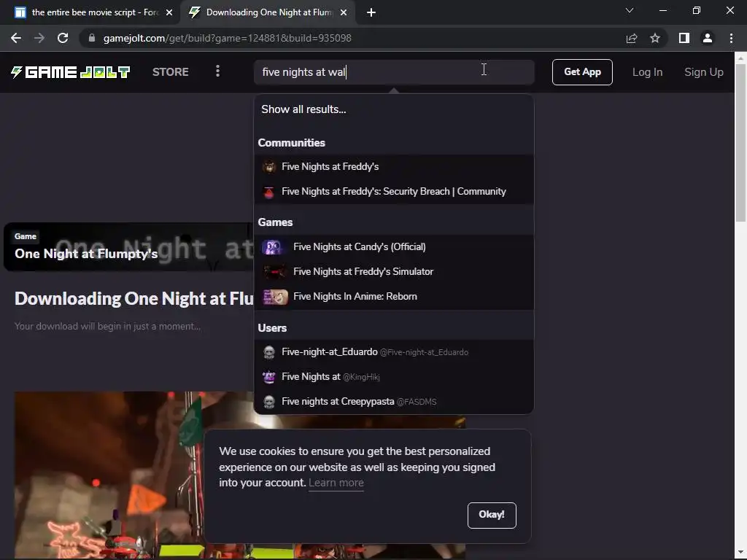
Task: Open the Learn more cookie link
Action: [x=336, y=483]
